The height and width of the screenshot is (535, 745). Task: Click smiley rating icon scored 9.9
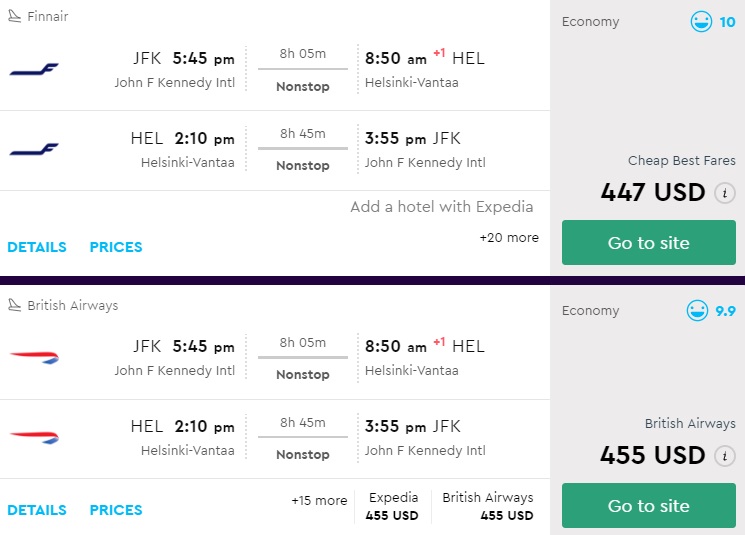[x=697, y=311]
